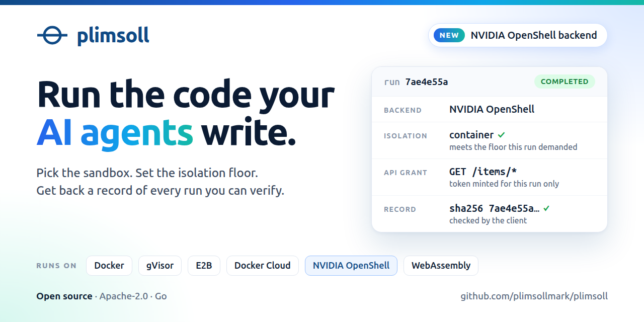Select the highlighted NVIDIA OpenShell chip
644x322 pixels.
point(351,266)
